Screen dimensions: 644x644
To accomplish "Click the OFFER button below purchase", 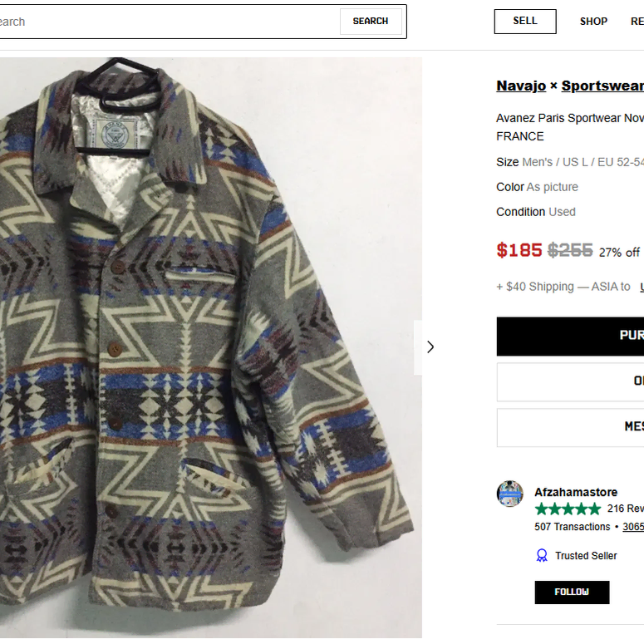I will tap(570, 381).
